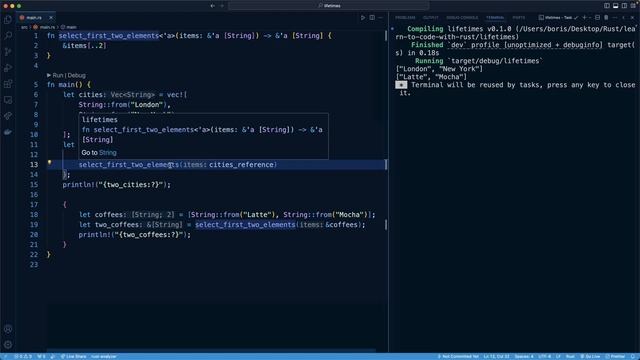Split the terminal panel
Image resolution: width=640 pixels, height=360 pixels.
pos(597,18)
